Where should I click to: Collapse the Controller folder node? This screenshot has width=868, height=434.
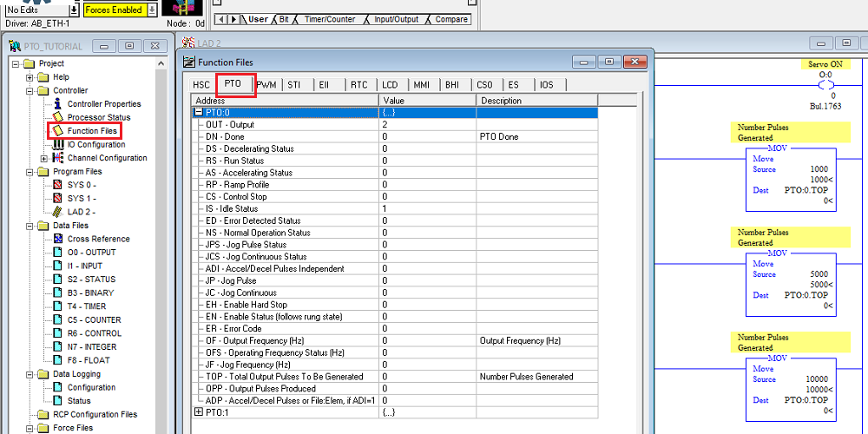coord(30,91)
